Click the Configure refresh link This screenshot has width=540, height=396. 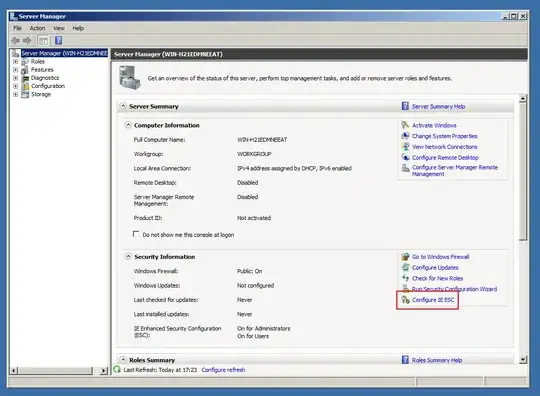[223, 370]
